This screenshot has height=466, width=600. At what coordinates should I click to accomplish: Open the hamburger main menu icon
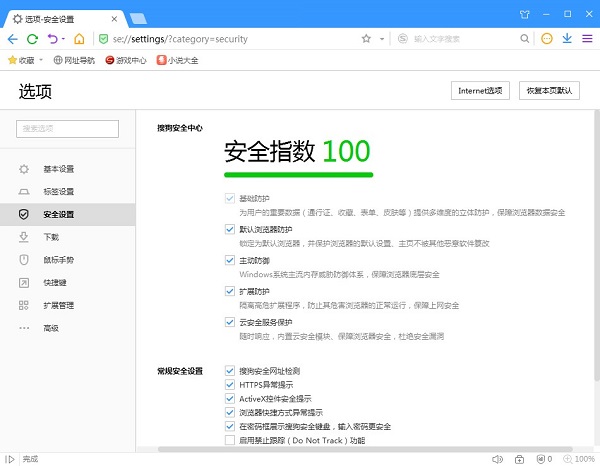point(587,39)
